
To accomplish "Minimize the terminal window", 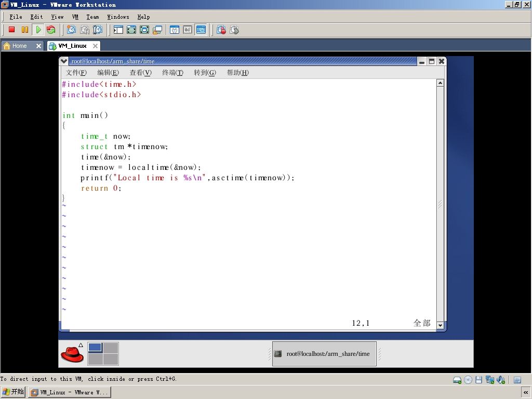I will tap(422, 61).
